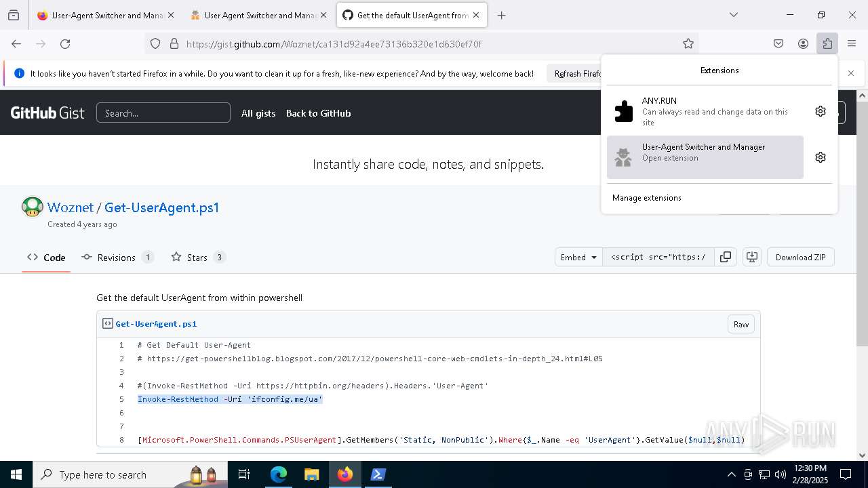Click the site padlock icon
This screenshot has height=488, width=868.
174,43
